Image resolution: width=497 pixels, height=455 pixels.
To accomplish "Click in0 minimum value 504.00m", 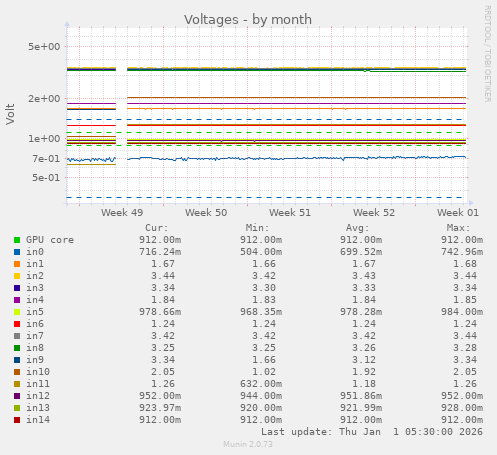I will (261, 252).
